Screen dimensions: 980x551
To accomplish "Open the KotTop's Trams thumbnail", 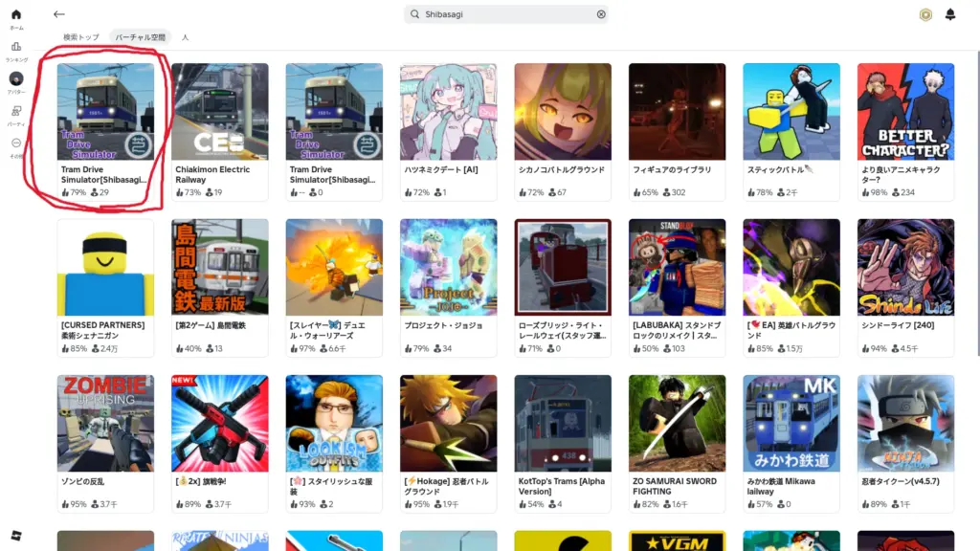I will click(563, 424).
